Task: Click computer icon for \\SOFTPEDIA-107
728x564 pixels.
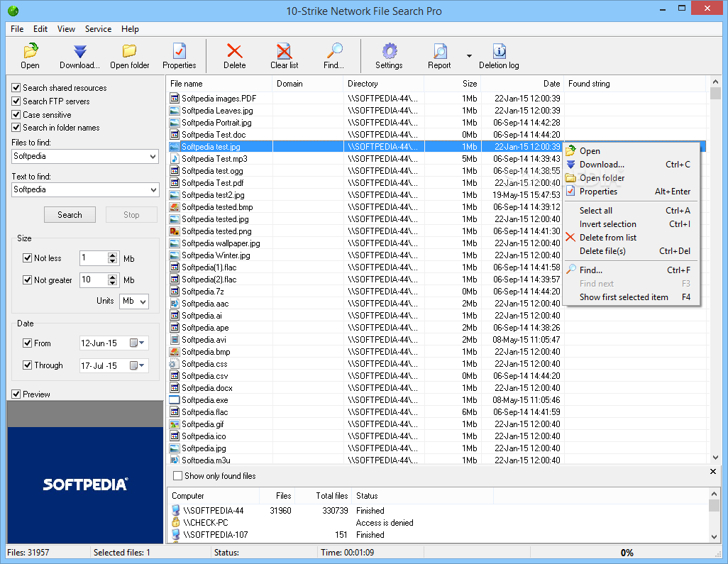Action: click(175, 534)
